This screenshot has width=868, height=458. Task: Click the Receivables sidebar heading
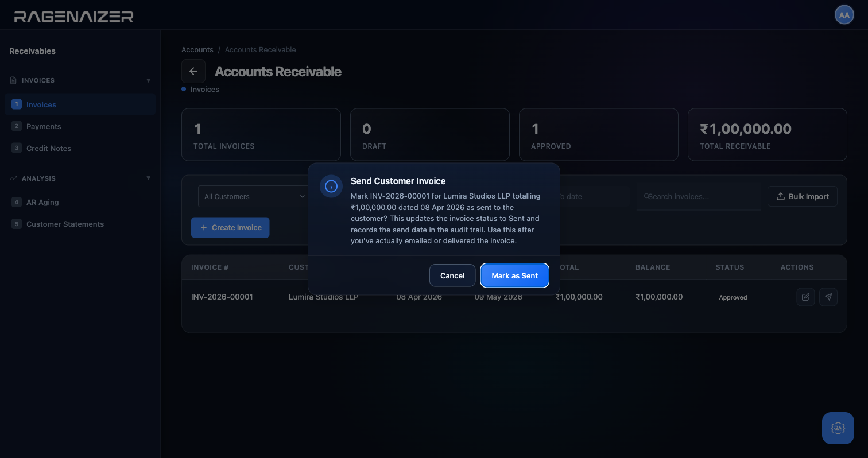click(32, 51)
